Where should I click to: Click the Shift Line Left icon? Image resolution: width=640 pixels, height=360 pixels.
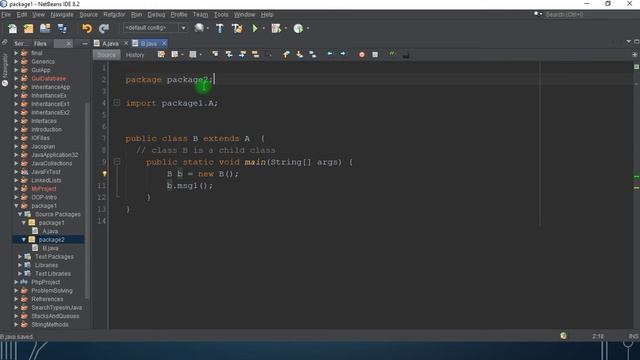(x=330, y=54)
